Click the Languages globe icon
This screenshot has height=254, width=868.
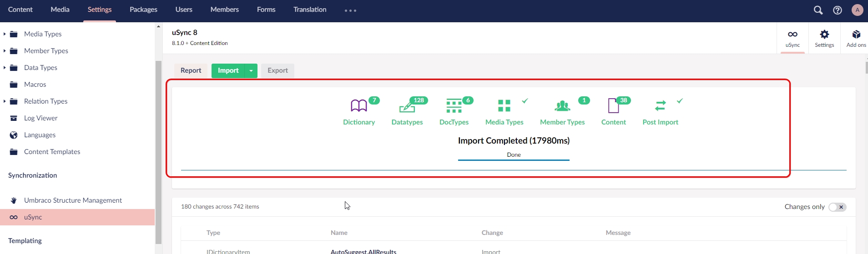14,135
